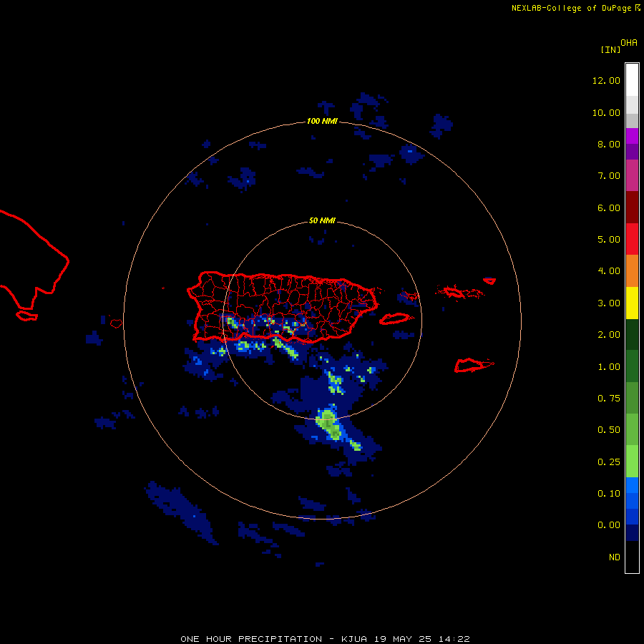Select the yellow legend color swatch
This screenshot has width=644, height=644.
point(632,303)
